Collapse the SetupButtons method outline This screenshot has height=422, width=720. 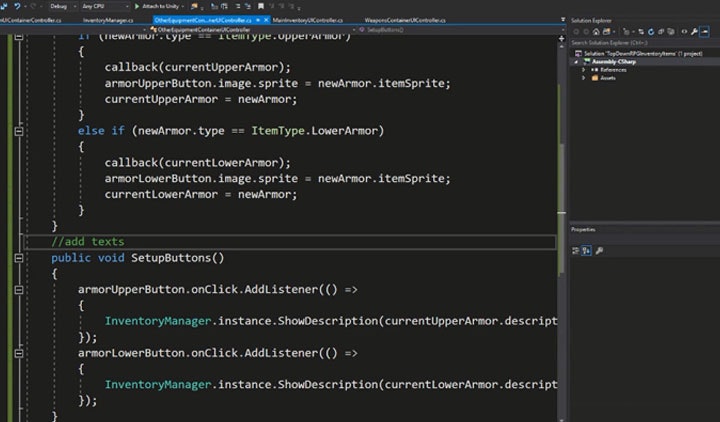coord(19,258)
